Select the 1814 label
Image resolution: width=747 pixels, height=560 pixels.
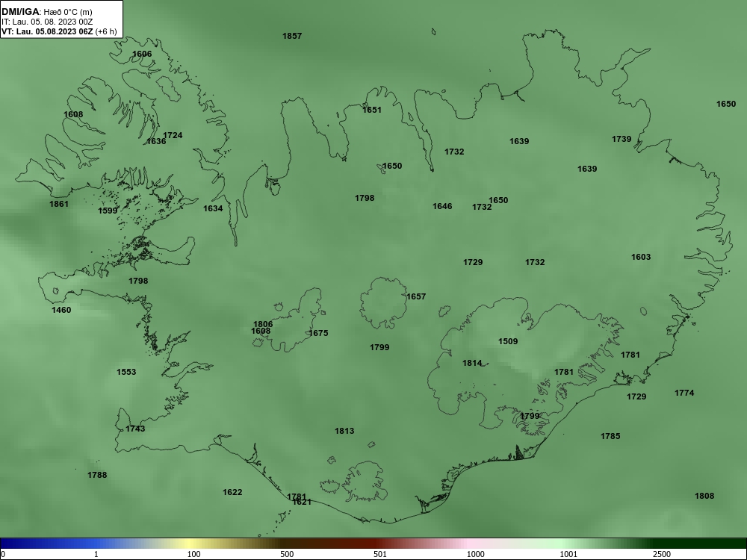(x=472, y=364)
